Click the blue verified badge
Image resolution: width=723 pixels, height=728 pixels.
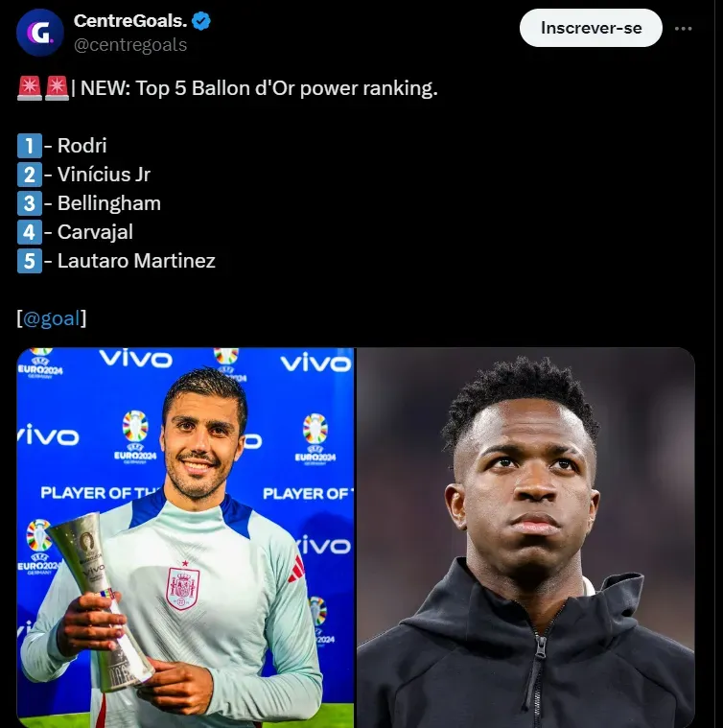pos(201,21)
